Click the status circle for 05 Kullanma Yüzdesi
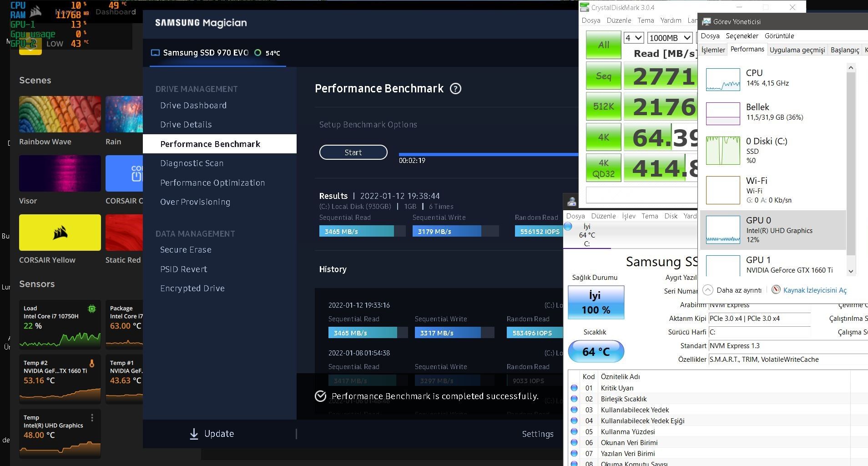Screen dimensions: 868x466 pyautogui.click(x=574, y=432)
